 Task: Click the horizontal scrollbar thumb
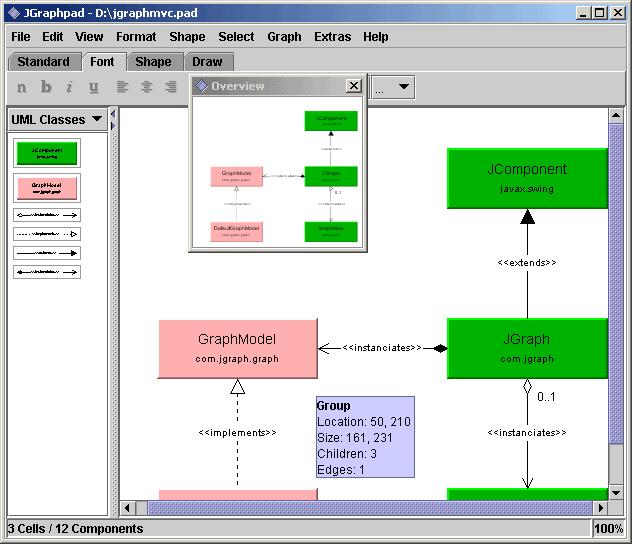click(x=370, y=508)
